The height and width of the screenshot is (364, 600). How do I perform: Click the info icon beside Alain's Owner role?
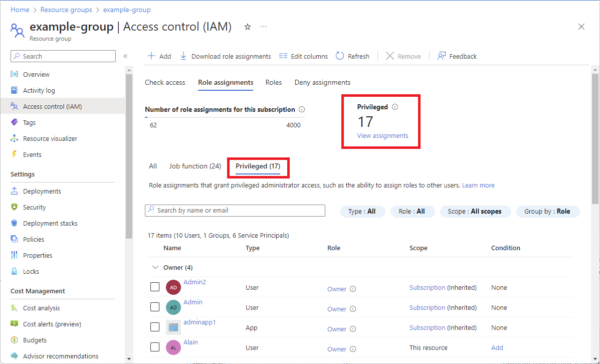point(353,349)
